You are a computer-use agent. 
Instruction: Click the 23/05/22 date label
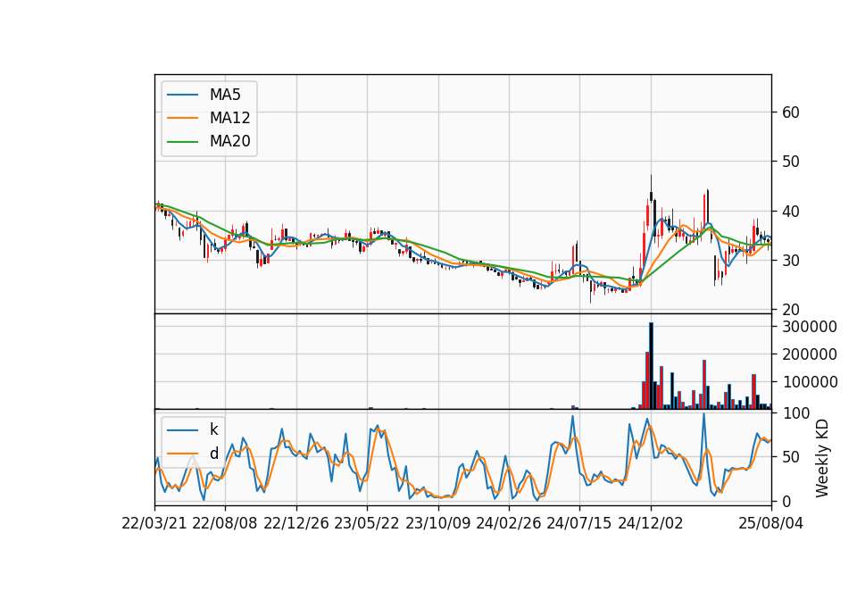367,523
